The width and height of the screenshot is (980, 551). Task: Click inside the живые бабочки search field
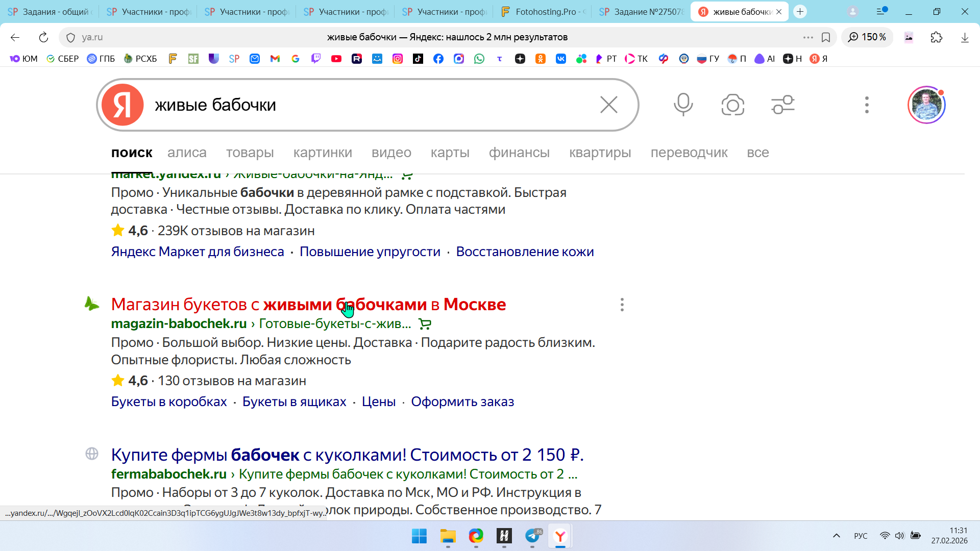[x=357, y=105]
